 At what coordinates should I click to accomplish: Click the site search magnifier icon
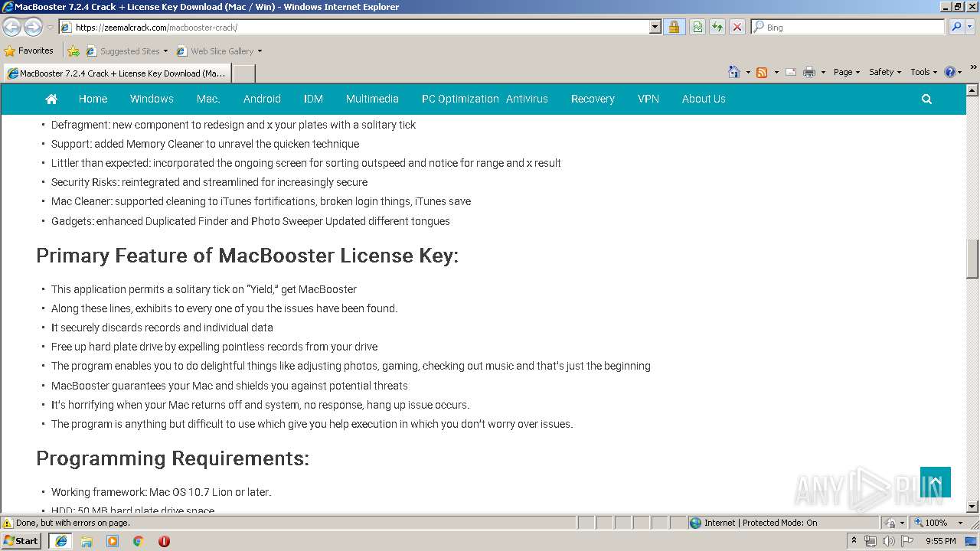926,99
